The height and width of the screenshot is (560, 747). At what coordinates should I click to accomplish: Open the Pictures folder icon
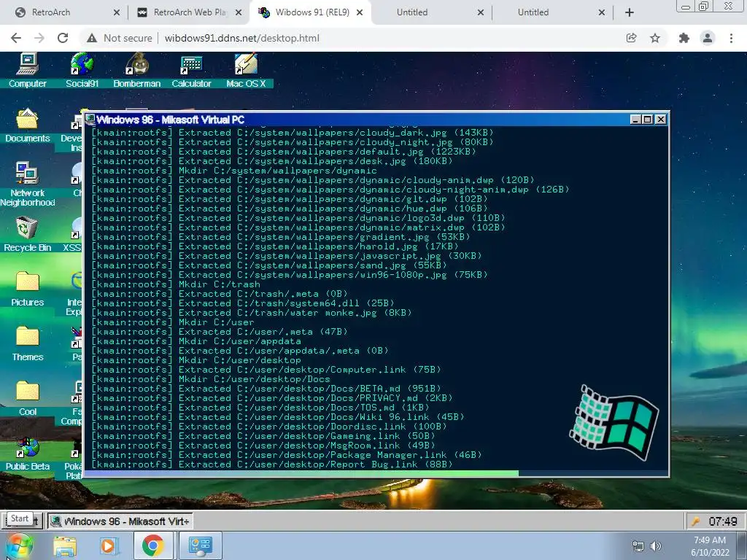click(x=27, y=289)
